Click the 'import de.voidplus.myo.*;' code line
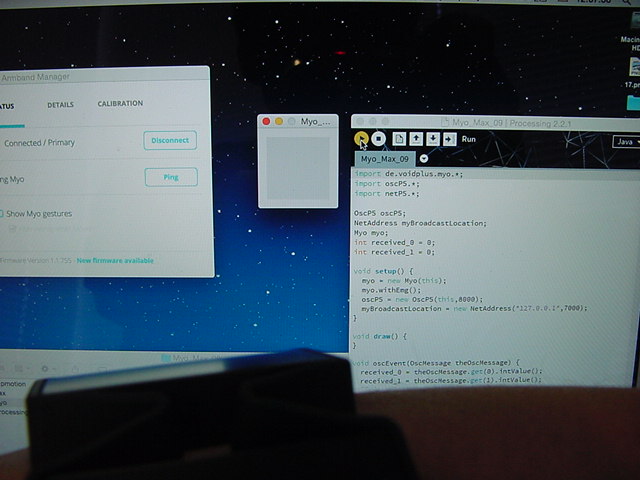Viewport: 640px width, 480px height. tap(409, 174)
